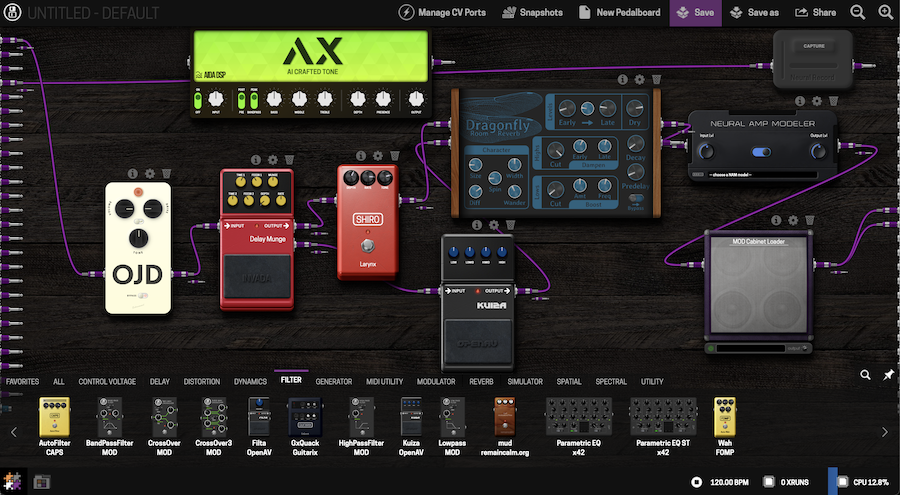The height and width of the screenshot is (495, 900).
Task: Toggle the Kuiza OpenAV footswitch
Action: pyautogui.click(x=478, y=343)
